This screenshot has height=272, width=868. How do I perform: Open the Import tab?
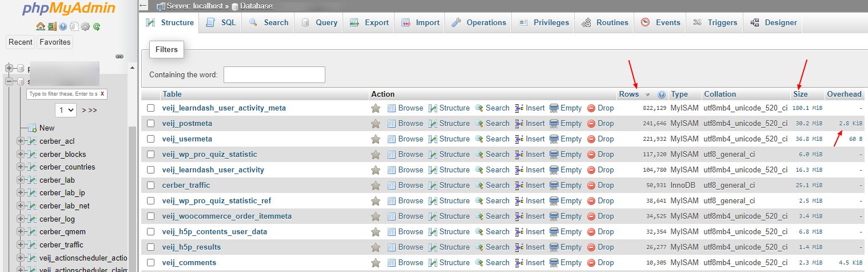pos(420,23)
